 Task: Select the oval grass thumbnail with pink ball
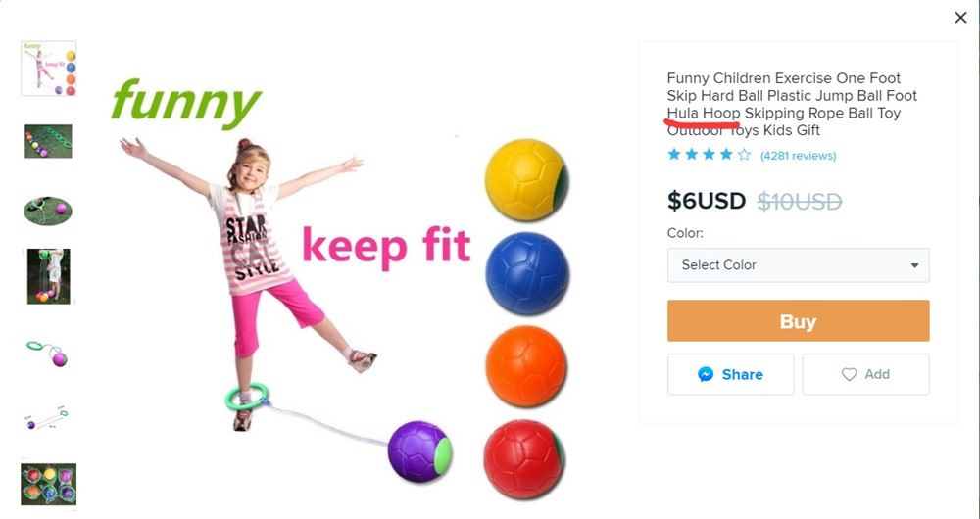pos(48,211)
